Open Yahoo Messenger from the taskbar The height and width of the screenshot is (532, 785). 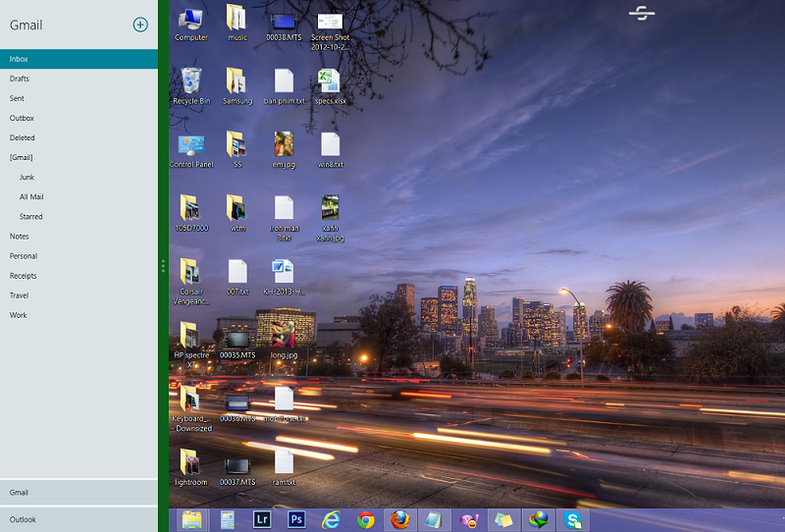click(x=470, y=520)
